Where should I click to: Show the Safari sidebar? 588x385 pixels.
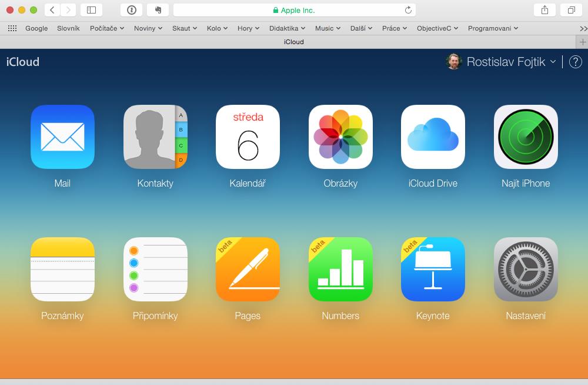92,10
